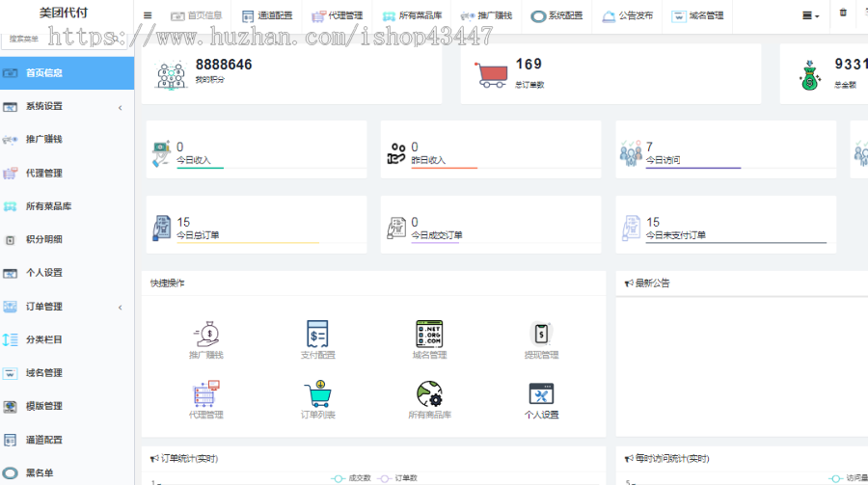The height and width of the screenshot is (485, 868).
Task: Click the 推广赚钱 money bag shortcut icon
Action: click(x=206, y=334)
